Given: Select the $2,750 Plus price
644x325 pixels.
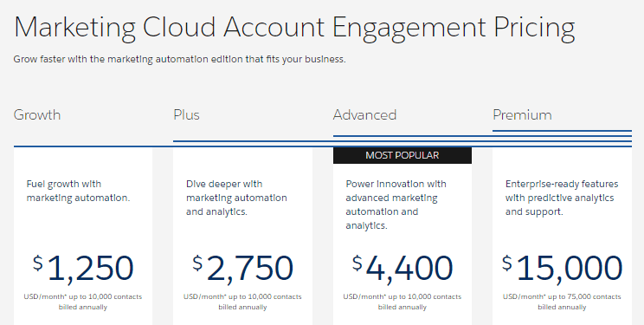Looking at the screenshot, I should 242,268.
